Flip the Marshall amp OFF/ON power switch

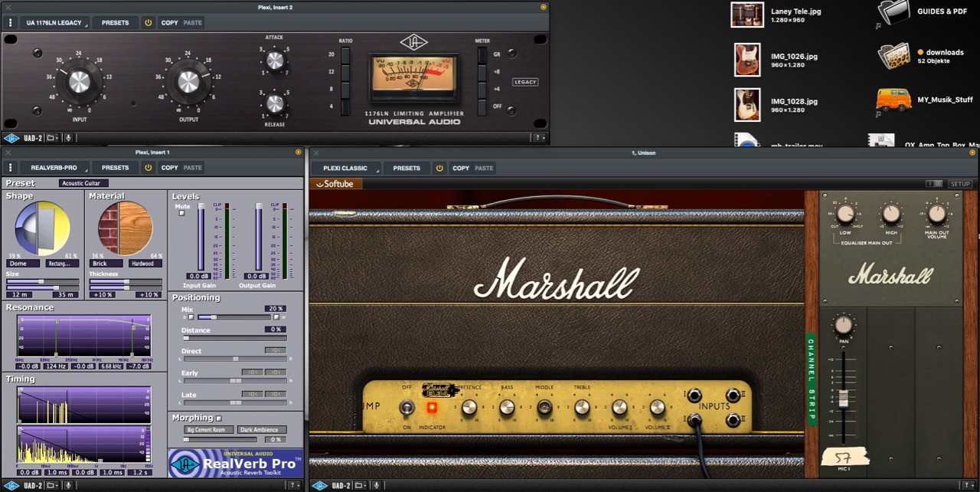[407, 407]
